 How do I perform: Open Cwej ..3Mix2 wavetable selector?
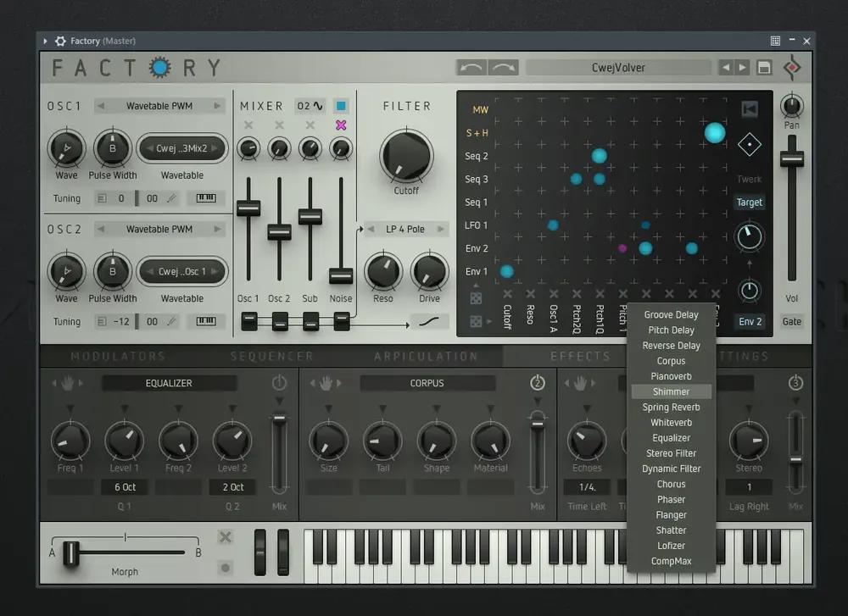(181, 148)
